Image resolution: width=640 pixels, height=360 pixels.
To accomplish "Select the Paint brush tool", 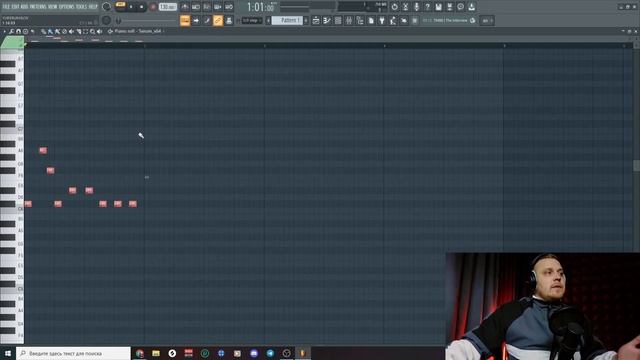I will click(50, 31).
